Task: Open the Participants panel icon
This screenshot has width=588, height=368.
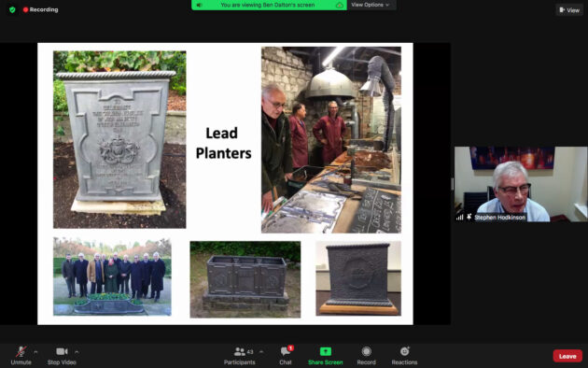Action: 239,351
